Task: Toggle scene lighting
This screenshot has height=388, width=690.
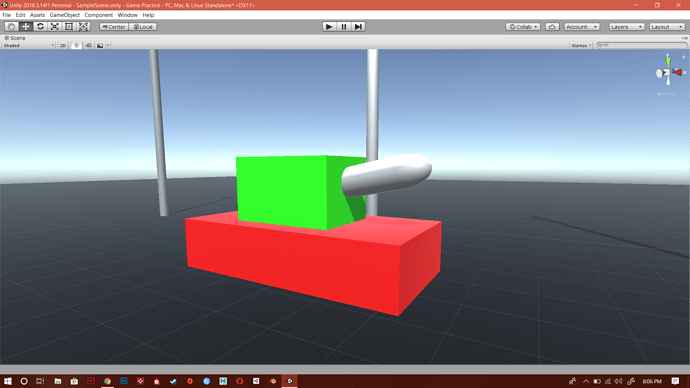Action: (x=76, y=45)
